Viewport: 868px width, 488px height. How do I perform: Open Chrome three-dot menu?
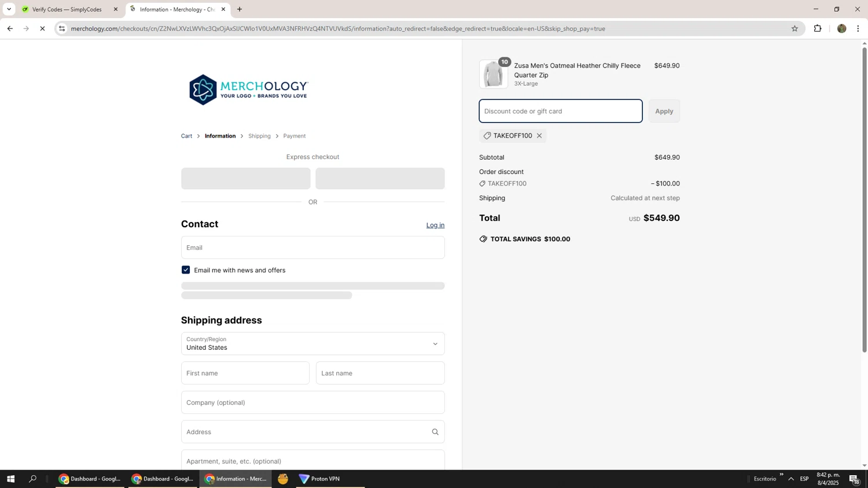pyautogui.click(x=858, y=28)
